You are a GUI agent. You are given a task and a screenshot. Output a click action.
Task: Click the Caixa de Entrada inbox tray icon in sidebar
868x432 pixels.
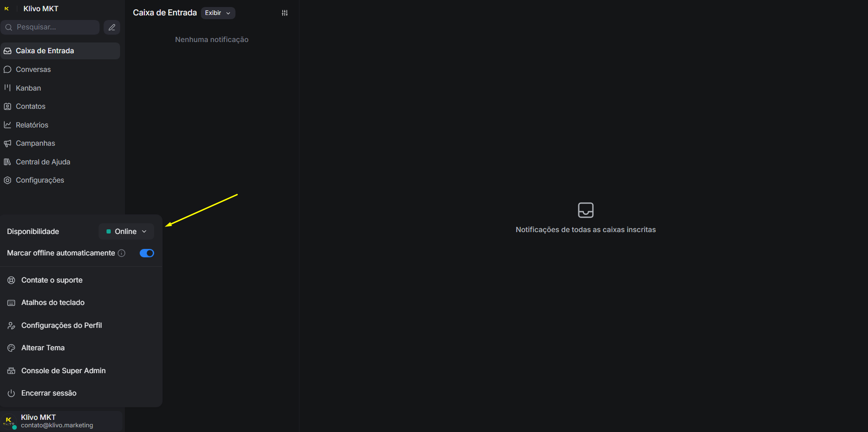point(7,51)
